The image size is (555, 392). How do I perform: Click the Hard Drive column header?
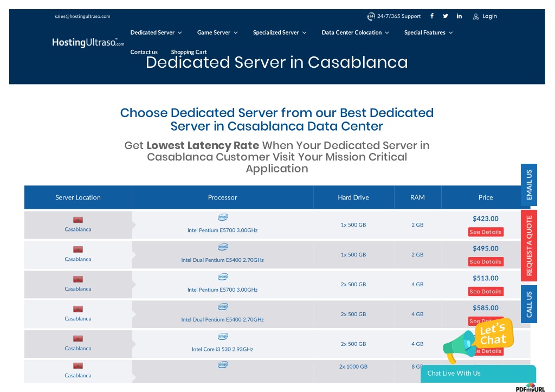click(353, 197)
